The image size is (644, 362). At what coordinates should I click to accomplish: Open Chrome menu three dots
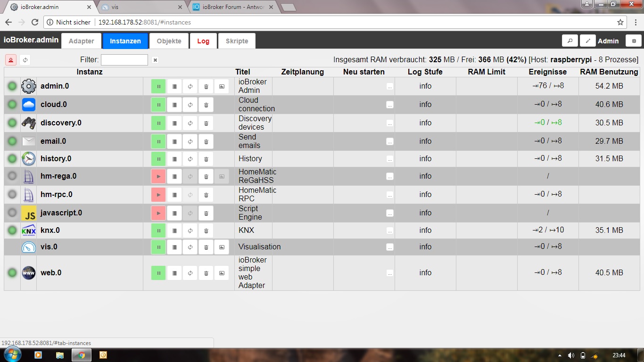coord(636,22)
